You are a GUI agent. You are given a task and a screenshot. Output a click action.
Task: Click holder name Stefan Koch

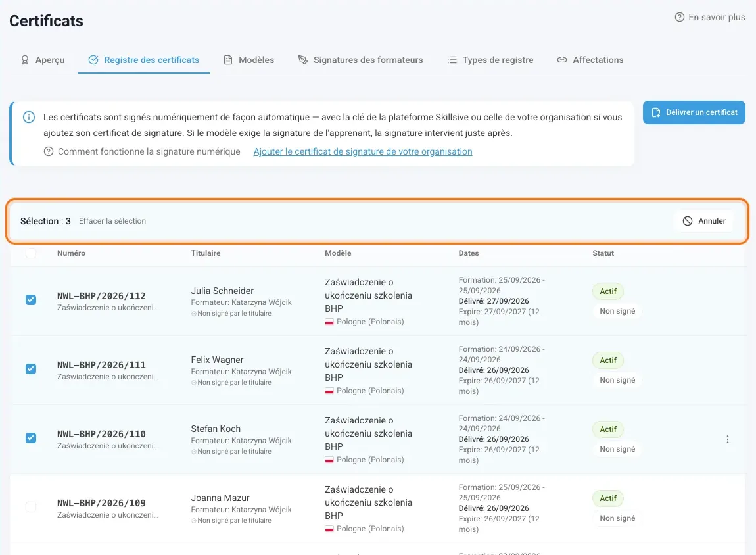[x=216, y=429]
